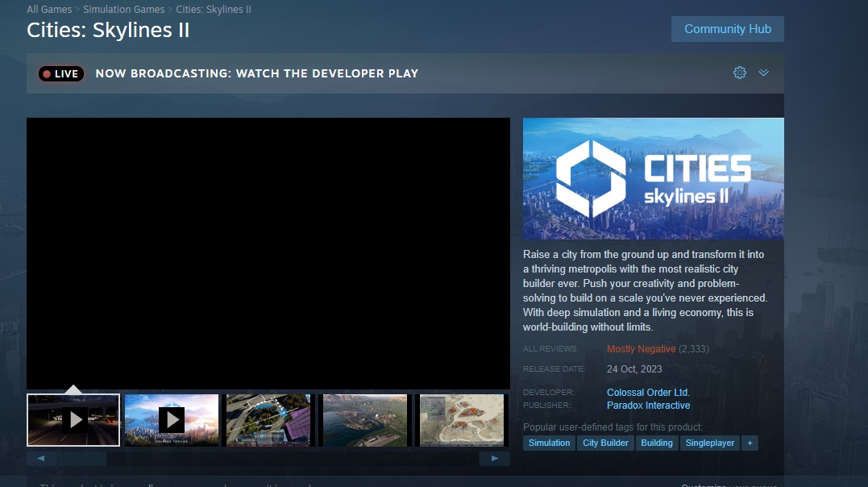Click the Cities Skylines II header image
868x487 pixels.
653,178
